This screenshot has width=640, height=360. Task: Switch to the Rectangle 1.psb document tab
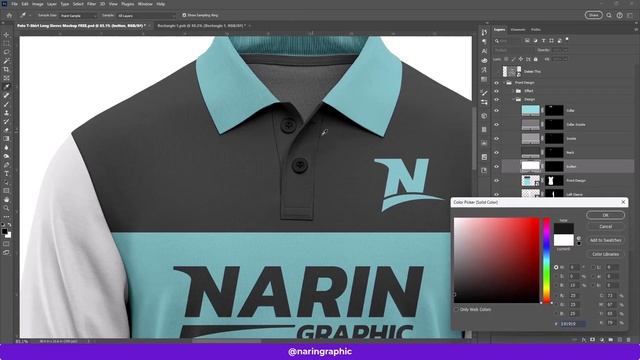[x=202, y=26]
